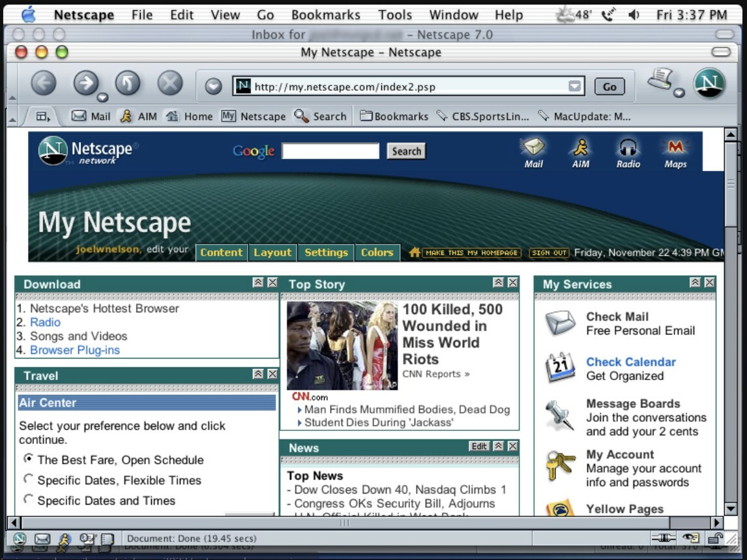
Task: Click the Google Search button
Action: click(406, 151)
